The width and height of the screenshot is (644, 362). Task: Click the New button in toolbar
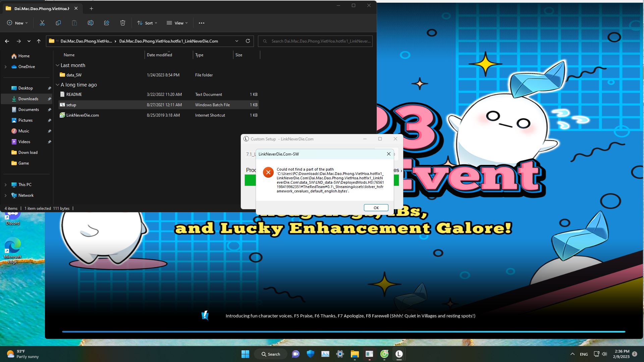[17, 23]
